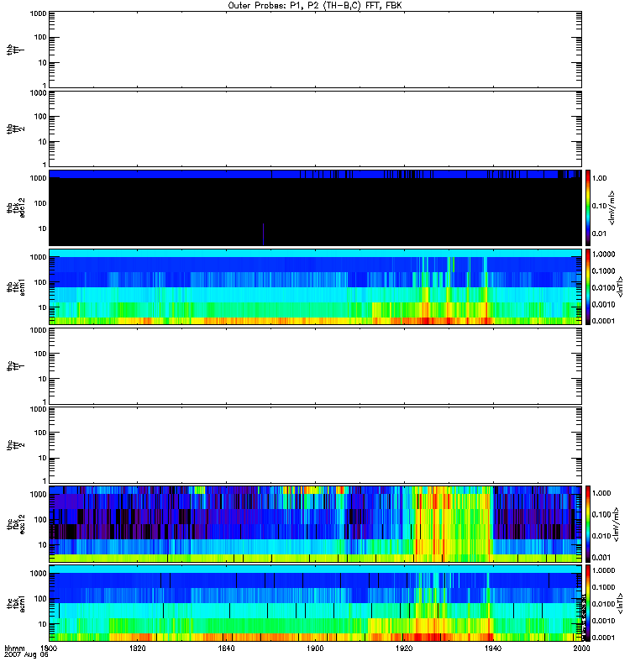
Task: Click the '1000' y-axis tick of thb fff 1
Action: [38, 13]
